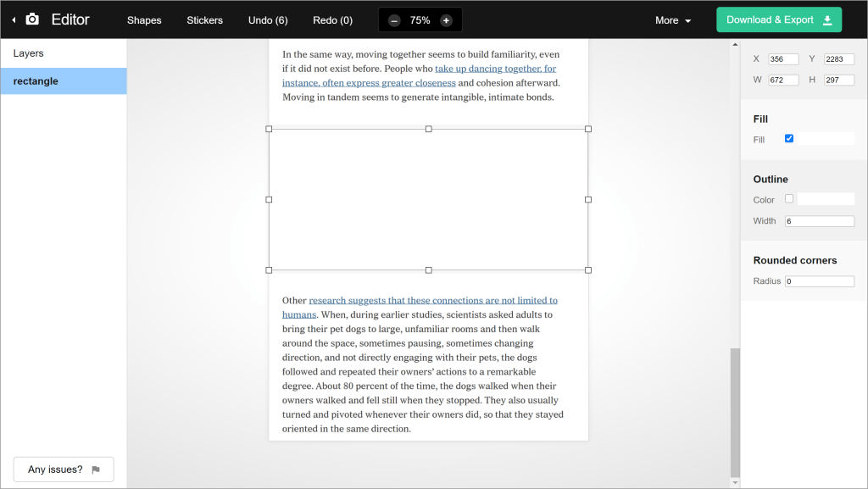Open the outline color swatch
This screenshot has height=489, width=868.
826,199
